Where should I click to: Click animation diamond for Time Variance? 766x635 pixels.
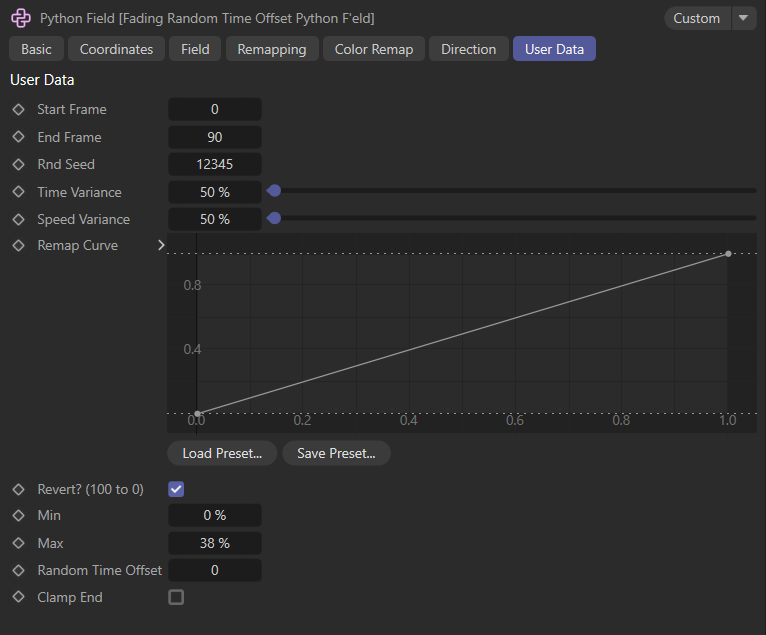[x=18, y=192]
